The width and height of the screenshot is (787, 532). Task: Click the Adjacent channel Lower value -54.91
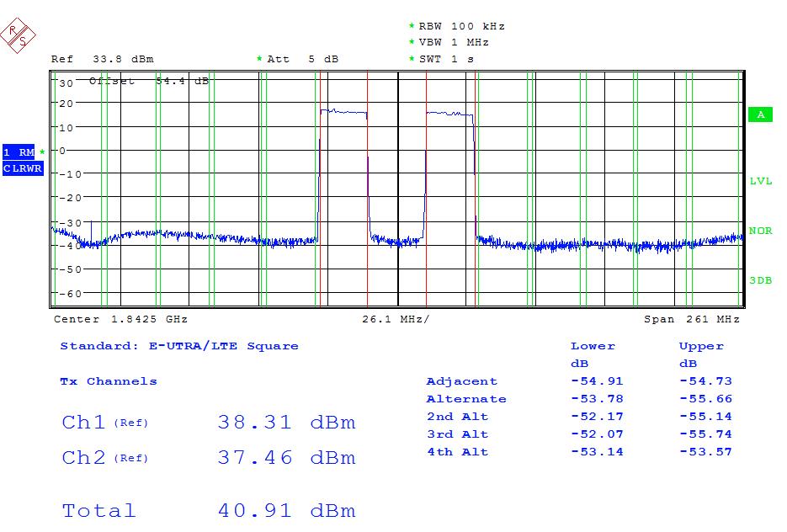597,381
